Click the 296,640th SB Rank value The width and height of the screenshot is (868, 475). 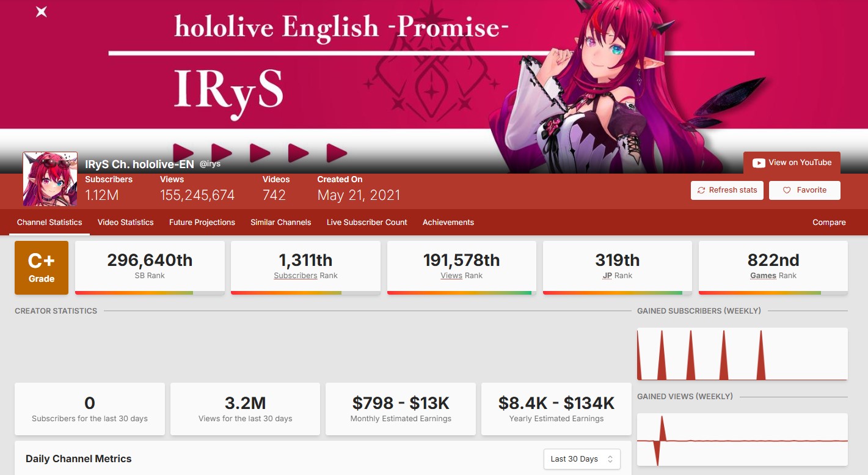pos(150,260)
